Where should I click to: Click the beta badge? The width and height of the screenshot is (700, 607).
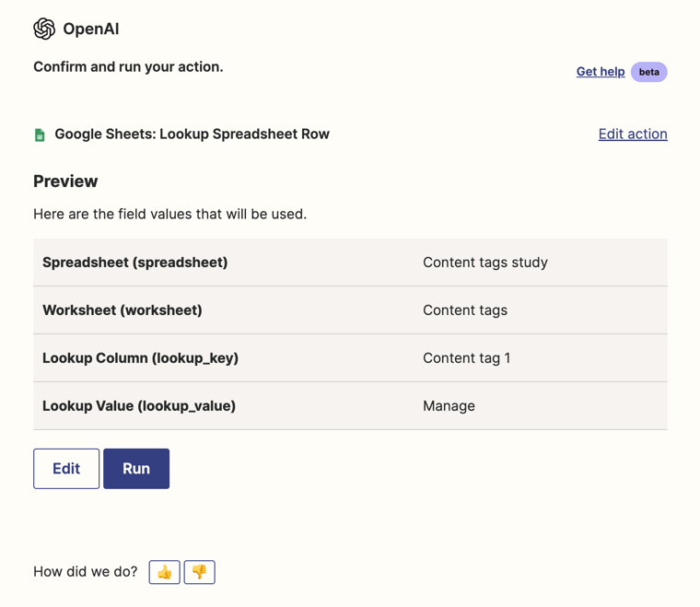pos(648,72)
